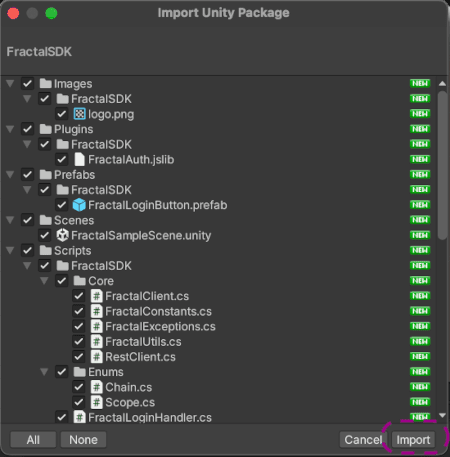Click the vertical scrollbar thumb
The image size is (450, 457).
442,165
